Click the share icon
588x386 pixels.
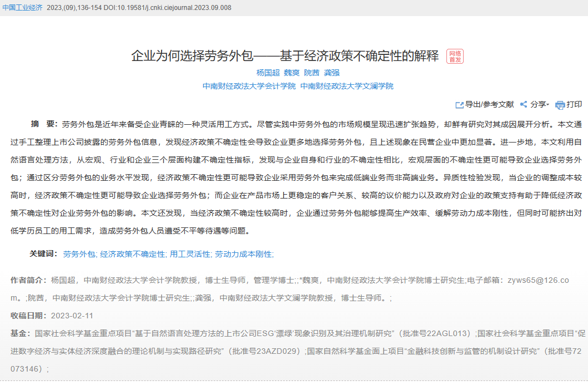click(523, 105)
